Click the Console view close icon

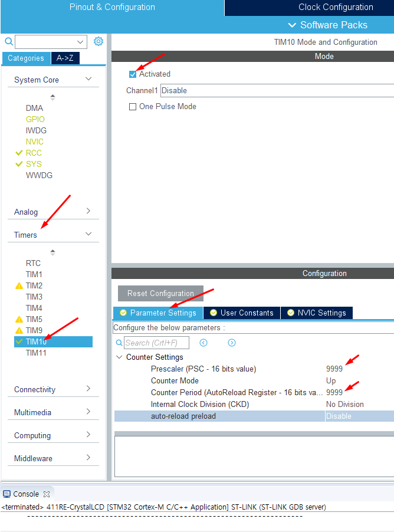coord(47,494)
